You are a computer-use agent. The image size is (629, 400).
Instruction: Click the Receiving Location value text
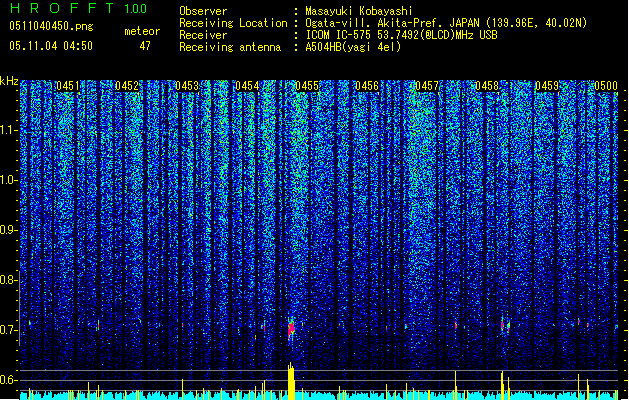(x=446, y=23)
